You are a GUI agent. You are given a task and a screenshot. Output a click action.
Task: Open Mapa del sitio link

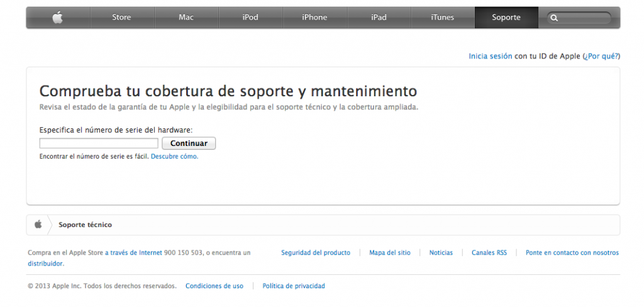(x=390, y=253)
